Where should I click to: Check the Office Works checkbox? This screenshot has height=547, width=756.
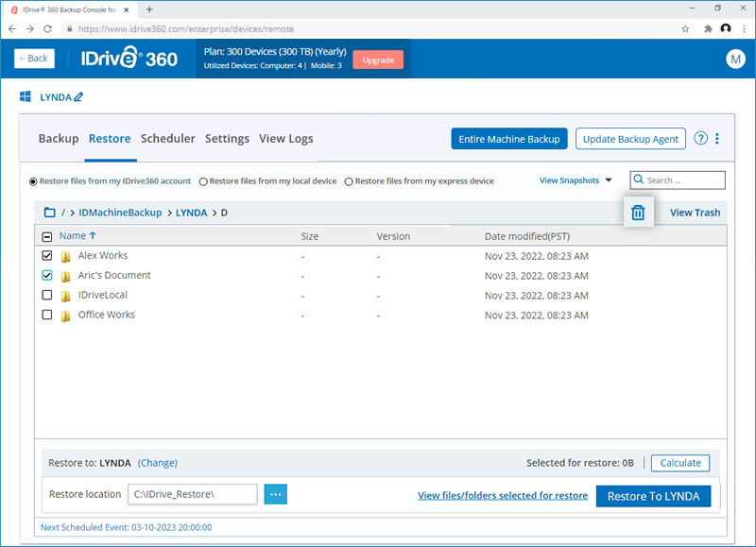[x=46, y=315]
